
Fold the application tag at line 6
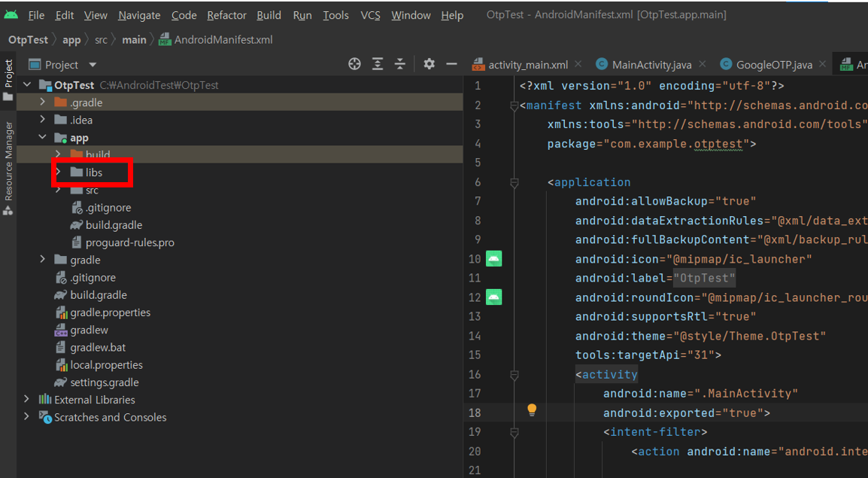pyautogui.click(x=514, y=182)
